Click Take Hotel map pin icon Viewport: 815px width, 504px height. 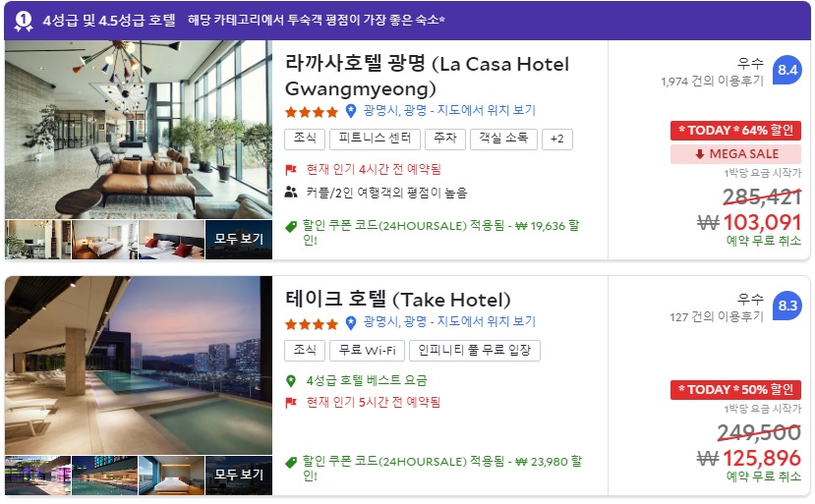(x=351, y=322)
